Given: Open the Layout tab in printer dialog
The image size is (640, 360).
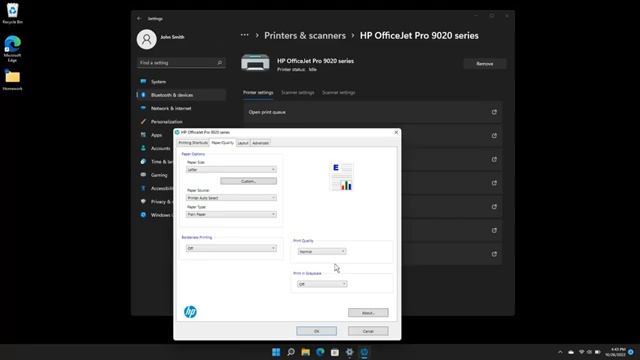Looking at the screenshot, I should click(243, 143).
